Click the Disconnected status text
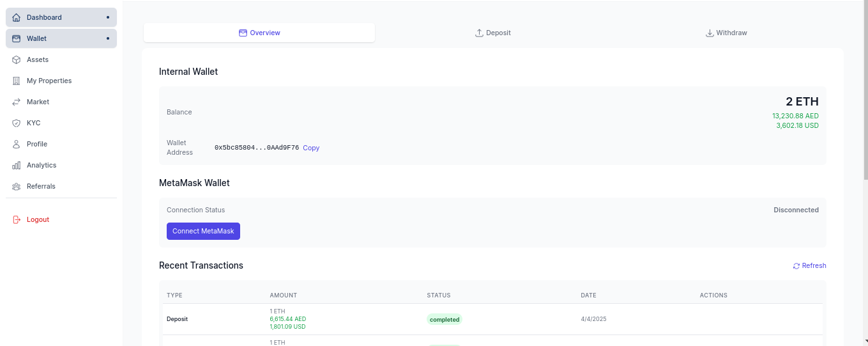This screenshot has width=868, height=346. [x=796, y=210]
